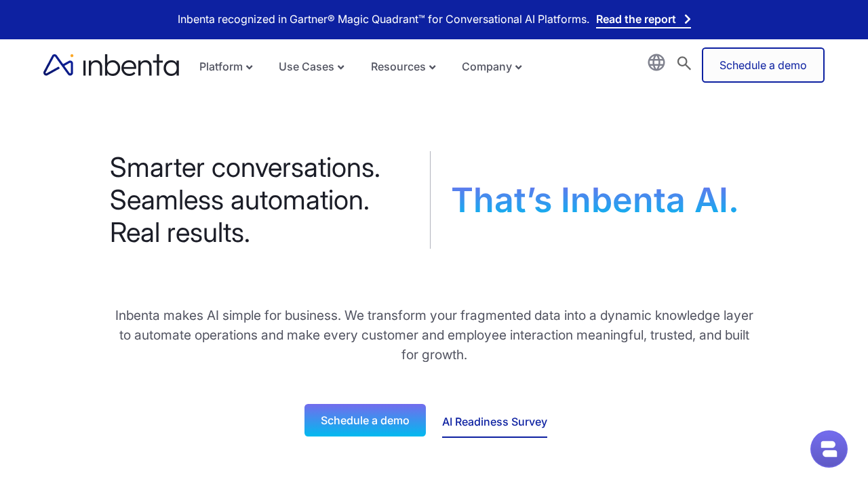Select the Company menu item
This screenshot has height=488, width=868.
pos(486,66)
